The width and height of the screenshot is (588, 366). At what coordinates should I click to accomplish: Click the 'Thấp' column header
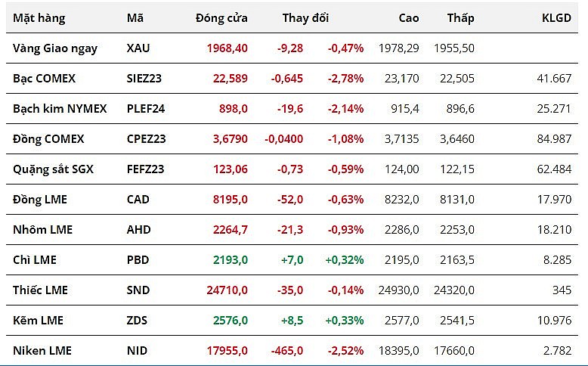tap(460, 18)
